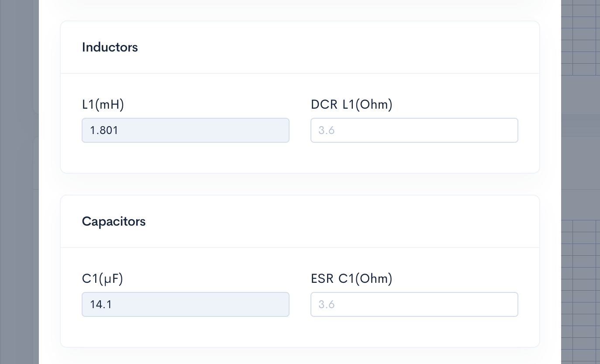Click the empty DCR L1 field showing placeholder 3.6
The image size is (600, 364).
[414, 130]
